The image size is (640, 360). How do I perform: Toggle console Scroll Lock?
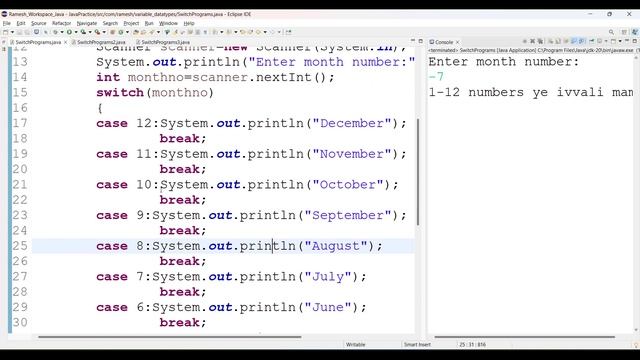pyautogui.click(x=558, y=41)
